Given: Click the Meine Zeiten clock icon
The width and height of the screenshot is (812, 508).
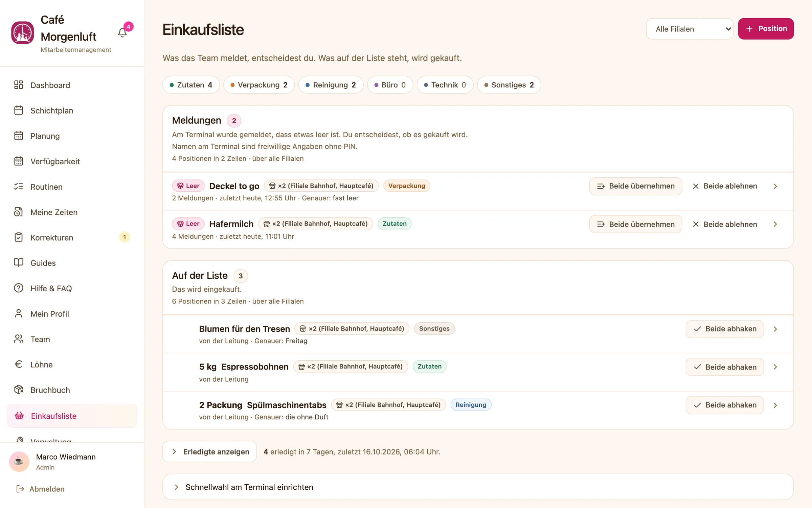Looking at the screenshot, I should click(19, 212).
